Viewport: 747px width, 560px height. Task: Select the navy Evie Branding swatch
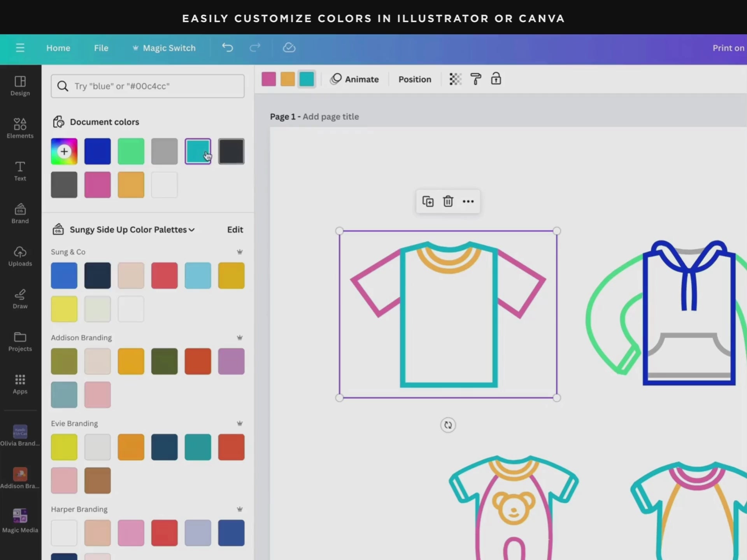pyautogui.click(x=165, y=447)
